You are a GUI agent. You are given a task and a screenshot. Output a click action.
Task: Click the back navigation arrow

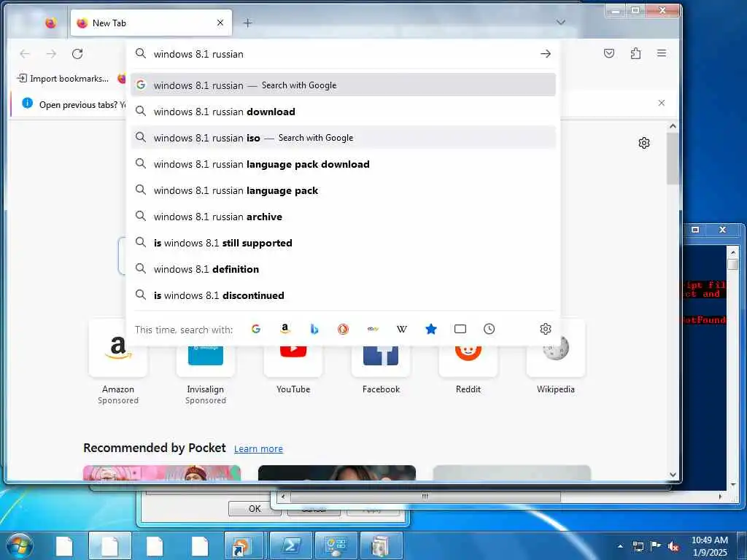[25, 54]
